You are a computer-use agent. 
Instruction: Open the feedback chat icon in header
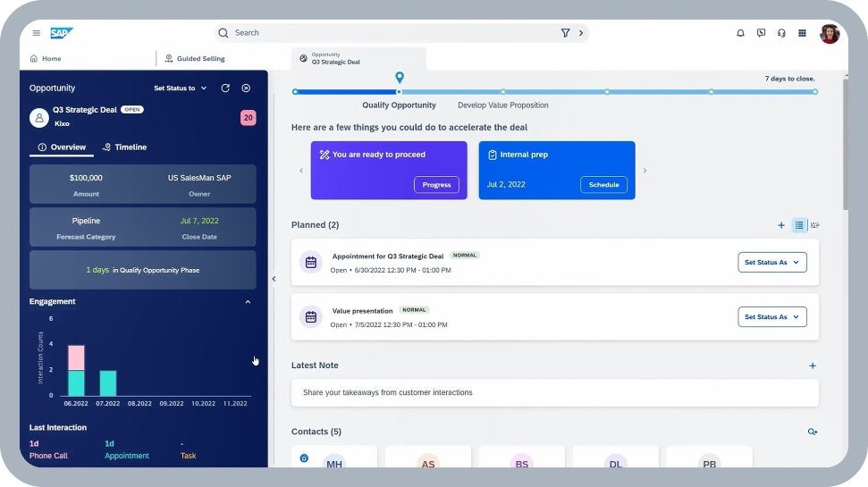[x=761, y=33]
